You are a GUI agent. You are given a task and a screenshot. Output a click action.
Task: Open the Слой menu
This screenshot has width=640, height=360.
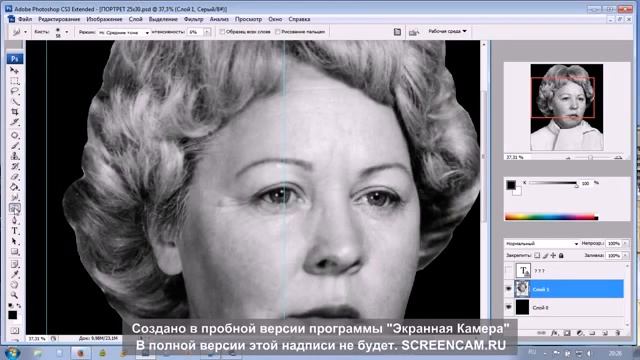pyautogui.click(x=136, y=19)
